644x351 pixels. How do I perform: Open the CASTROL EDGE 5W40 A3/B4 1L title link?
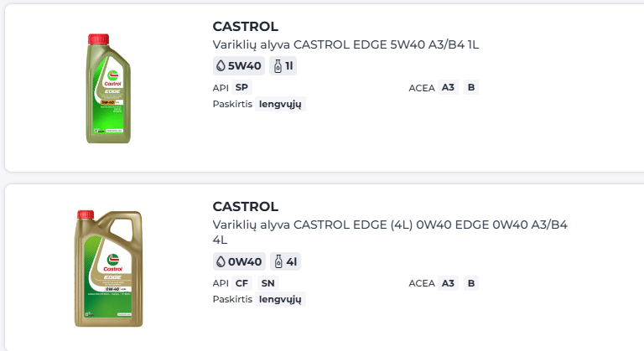coord(345,44)
